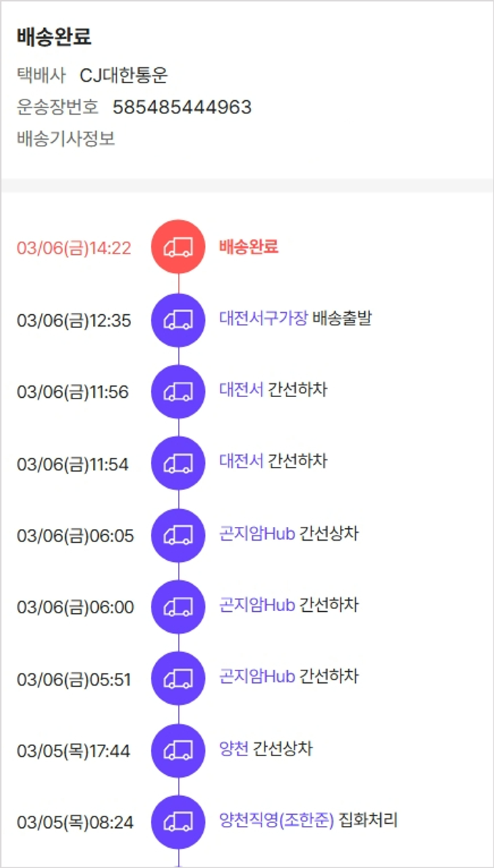Viewport: 494px width, 868px height.
Task: Click the 배송기사정보 label
Action: point(66,139)
